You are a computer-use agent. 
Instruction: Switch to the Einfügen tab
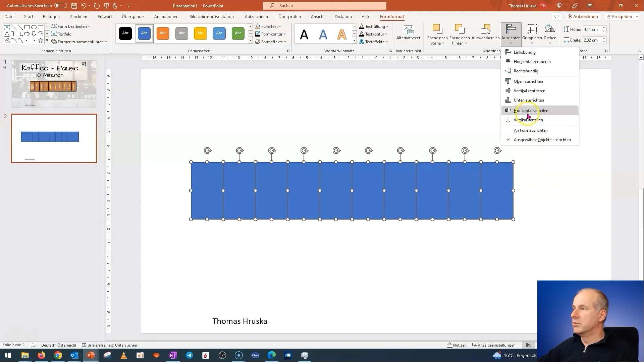pos(51,16)
